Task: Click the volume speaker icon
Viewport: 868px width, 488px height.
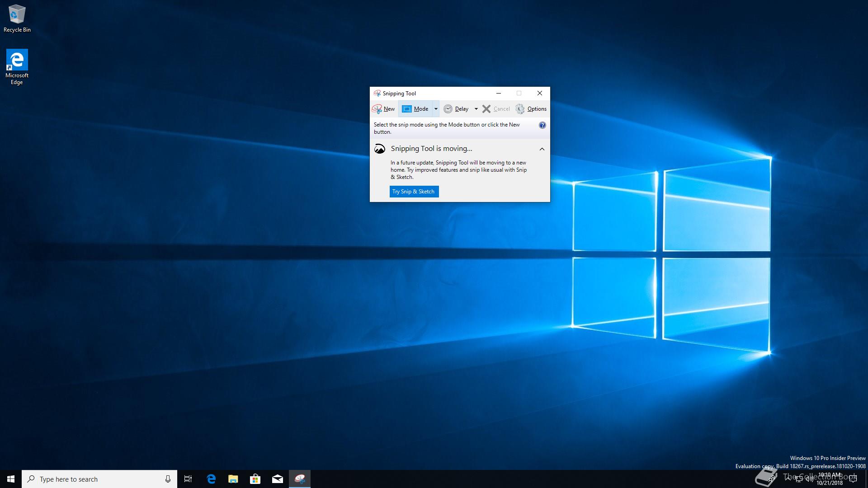Action: click(x=810, y=479)
